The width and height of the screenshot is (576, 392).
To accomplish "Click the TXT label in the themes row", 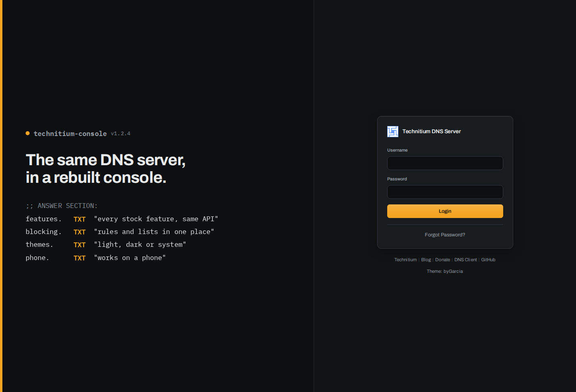I will (x=80, y=245).
